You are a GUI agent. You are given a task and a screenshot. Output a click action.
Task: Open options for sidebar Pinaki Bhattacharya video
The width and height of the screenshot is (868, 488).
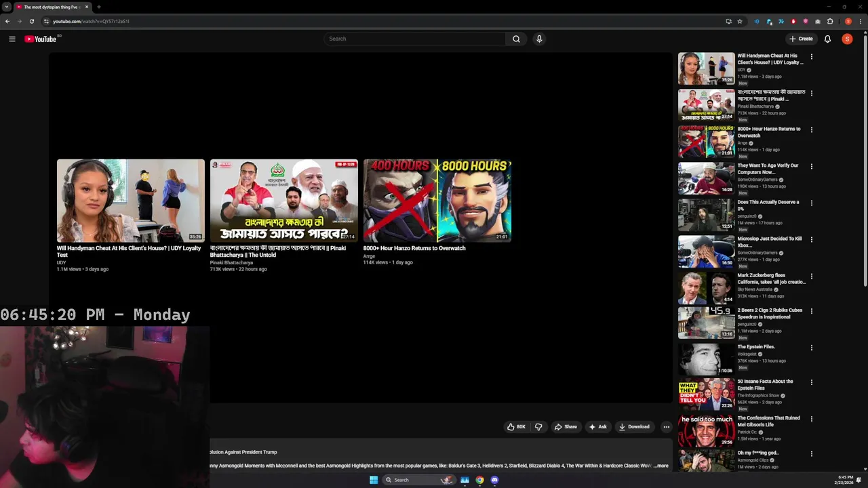(x=811, y=94)
